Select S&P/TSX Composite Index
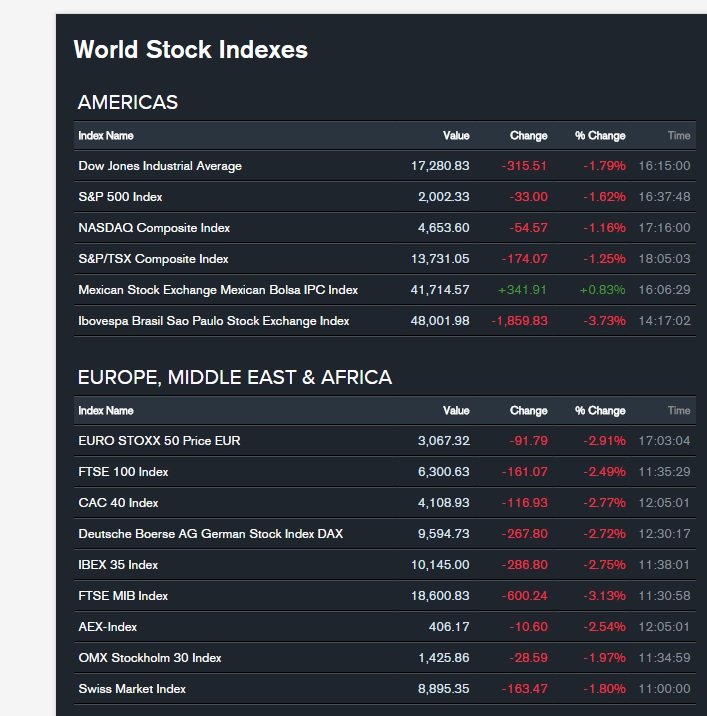This screenshot has height=716, width=707. coord(153,259)
